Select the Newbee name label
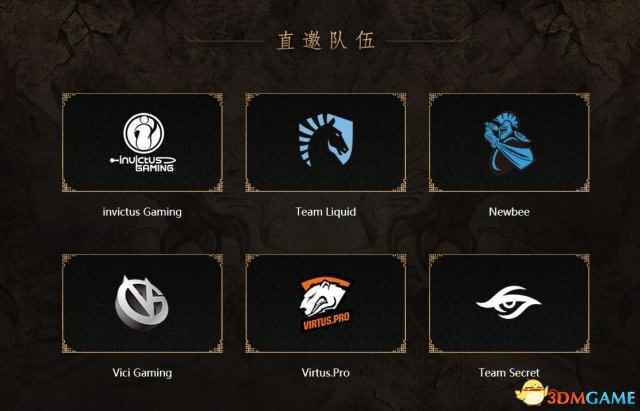 coord(509,212)
